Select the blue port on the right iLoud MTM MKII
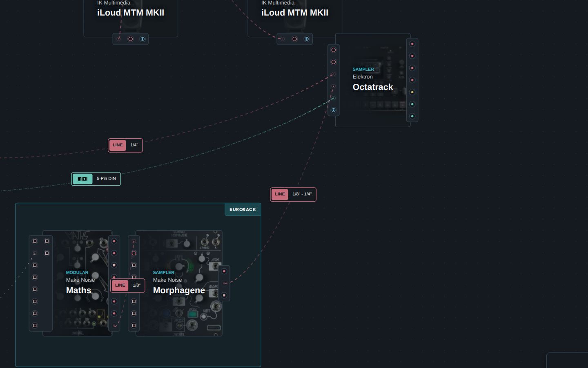Image resolution: width=588 pixels, height=368 pixels. click(x=307, y=39)
